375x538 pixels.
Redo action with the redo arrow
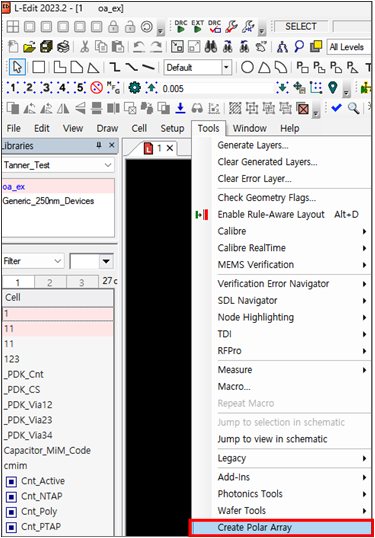156,47
